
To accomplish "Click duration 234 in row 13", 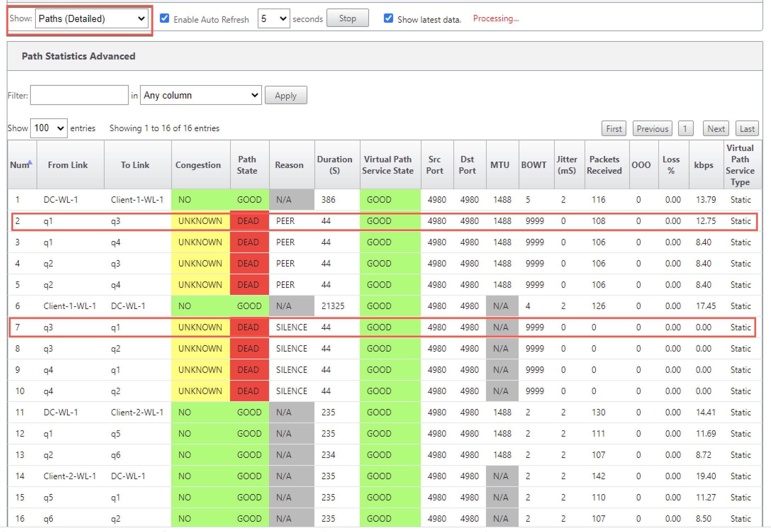I will coord(328,455).
